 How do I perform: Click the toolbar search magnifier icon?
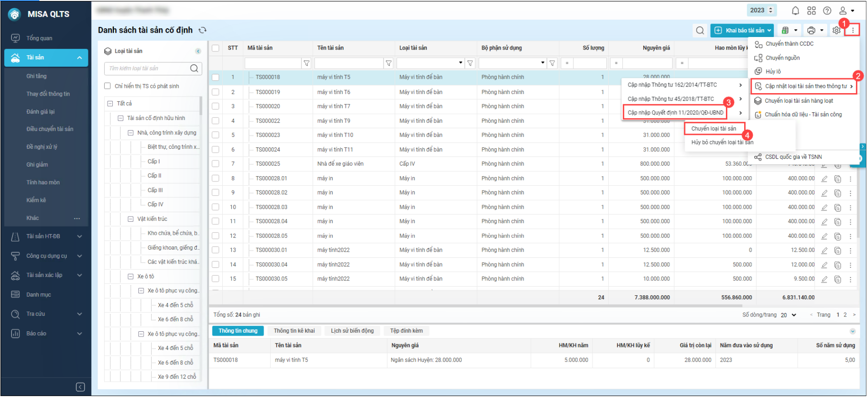pos(700,31)
